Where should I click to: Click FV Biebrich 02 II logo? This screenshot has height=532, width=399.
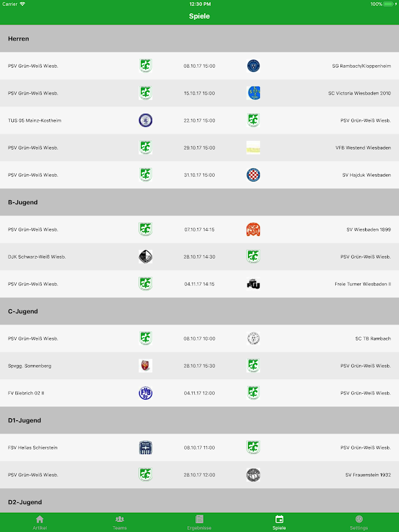tap(146, 393)
